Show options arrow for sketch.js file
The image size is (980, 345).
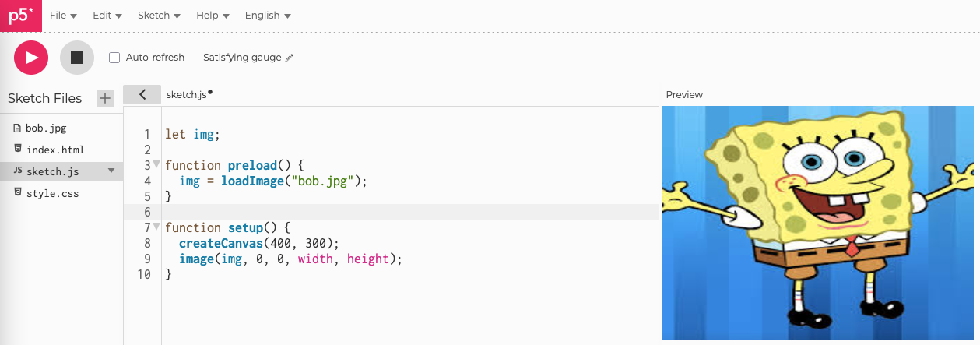tap(111, 171)
